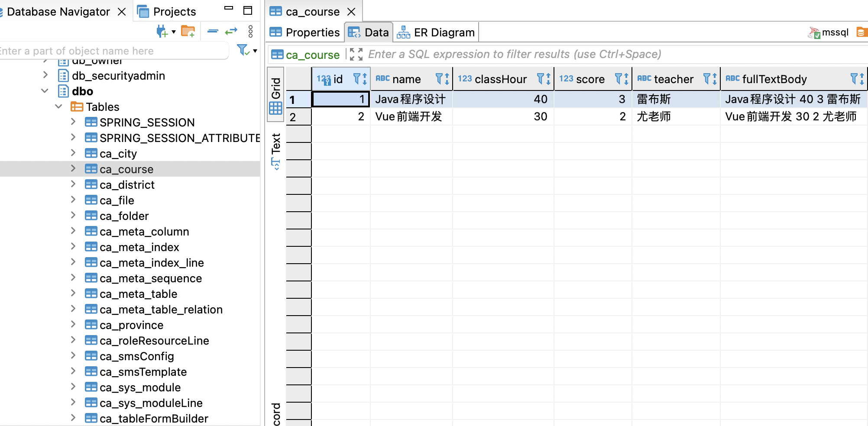This screenshot has width=868, height=426.
Task: Switch to the Properties tab
Action: pos(305,32)
